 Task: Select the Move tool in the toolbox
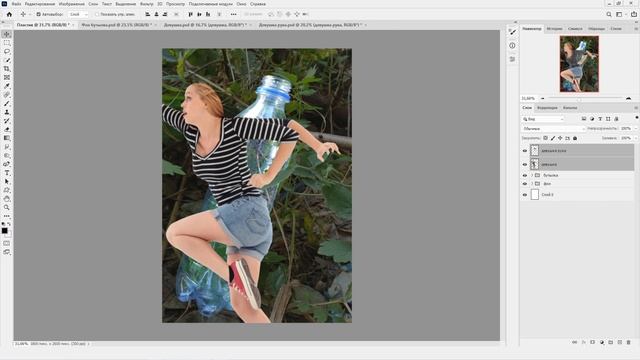(7, 34)
